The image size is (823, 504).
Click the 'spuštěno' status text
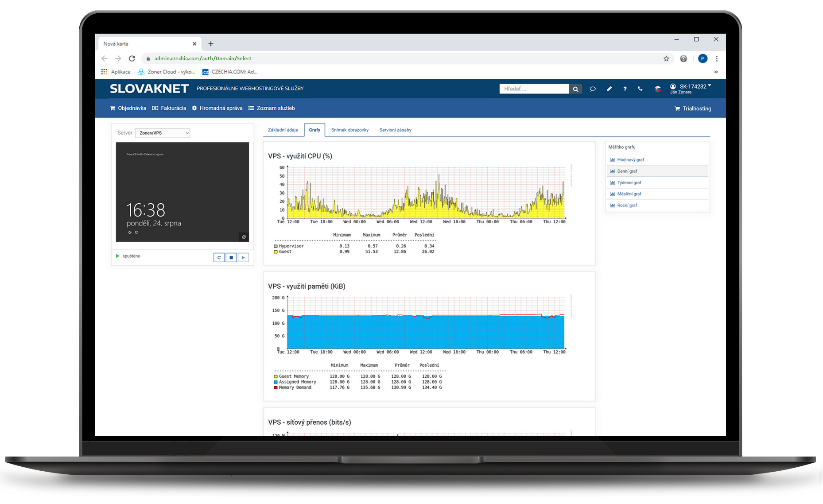pyautogui.click(x=131, y=256)
